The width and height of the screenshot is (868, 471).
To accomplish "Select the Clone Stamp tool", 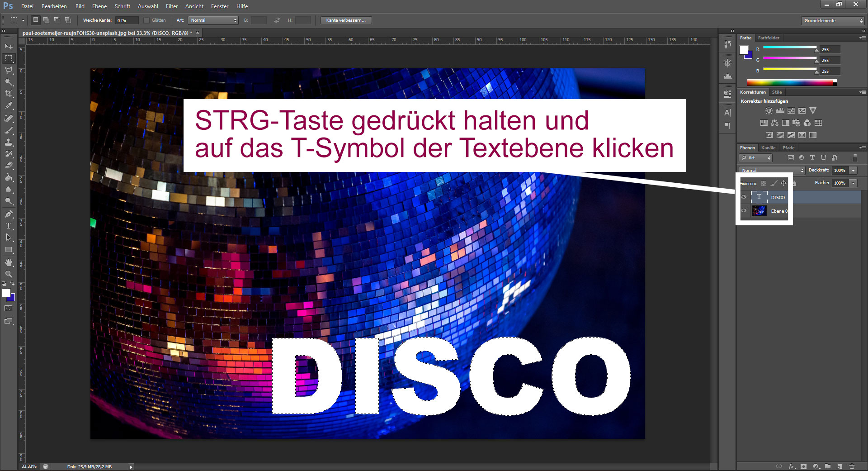I will [9, 142].
